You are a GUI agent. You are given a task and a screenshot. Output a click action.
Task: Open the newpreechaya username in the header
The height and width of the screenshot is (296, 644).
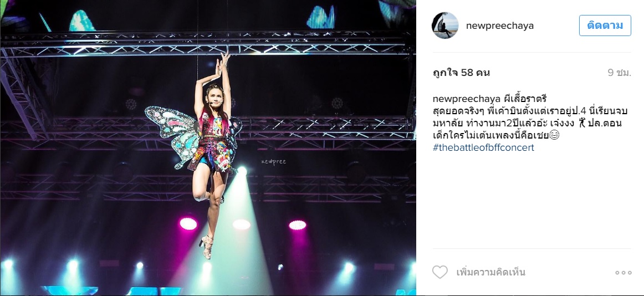coord(500,25)
